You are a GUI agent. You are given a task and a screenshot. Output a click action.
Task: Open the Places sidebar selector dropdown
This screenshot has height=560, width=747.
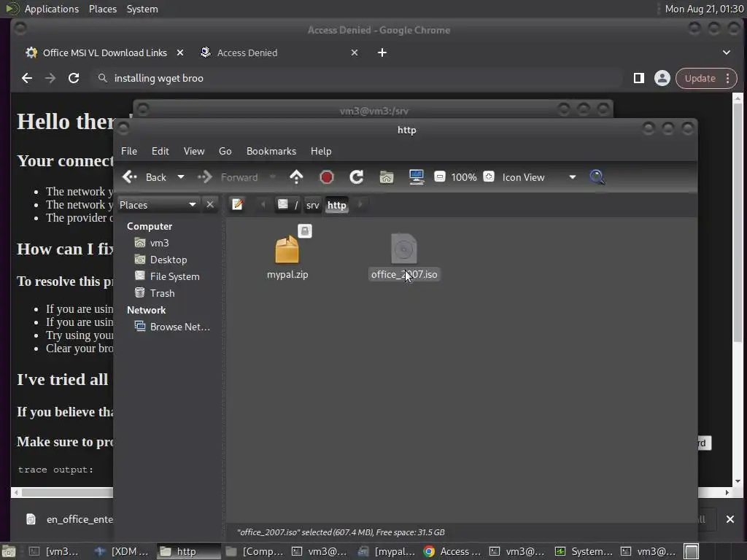[x=158, y=205]
